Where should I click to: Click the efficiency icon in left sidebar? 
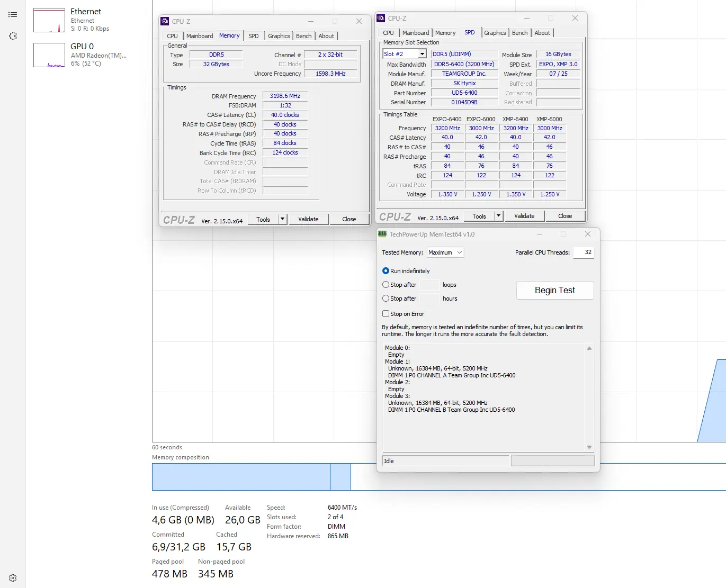(x=13, y=36)
